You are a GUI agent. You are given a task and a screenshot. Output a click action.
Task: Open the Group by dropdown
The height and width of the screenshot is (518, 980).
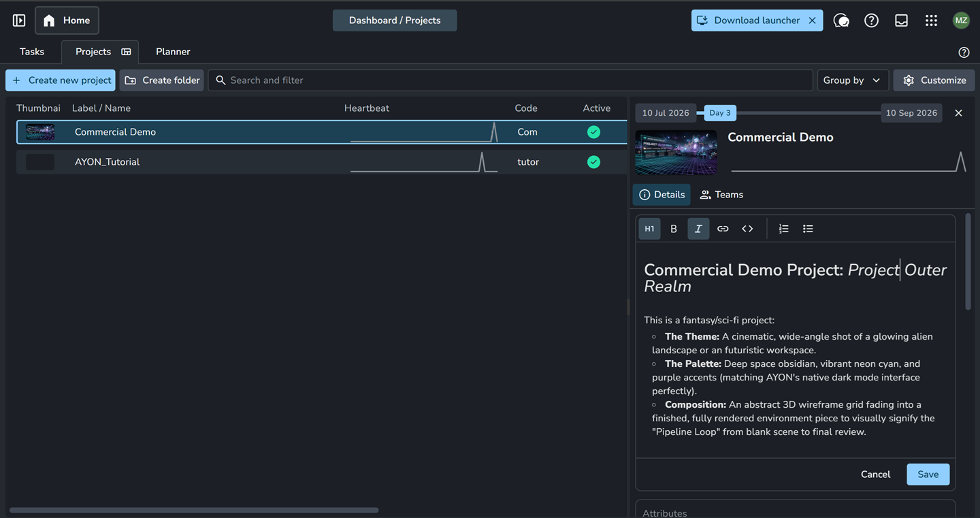coord(852,80)
